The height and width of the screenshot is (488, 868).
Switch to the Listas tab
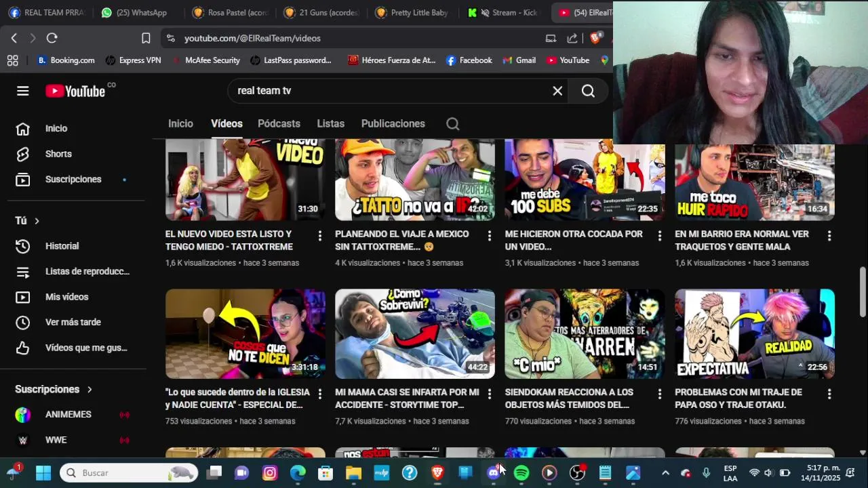click(330, 124)
